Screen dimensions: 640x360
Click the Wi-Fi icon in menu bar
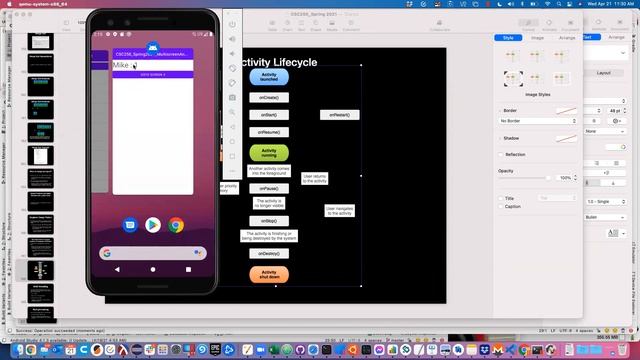pos(547,4)
